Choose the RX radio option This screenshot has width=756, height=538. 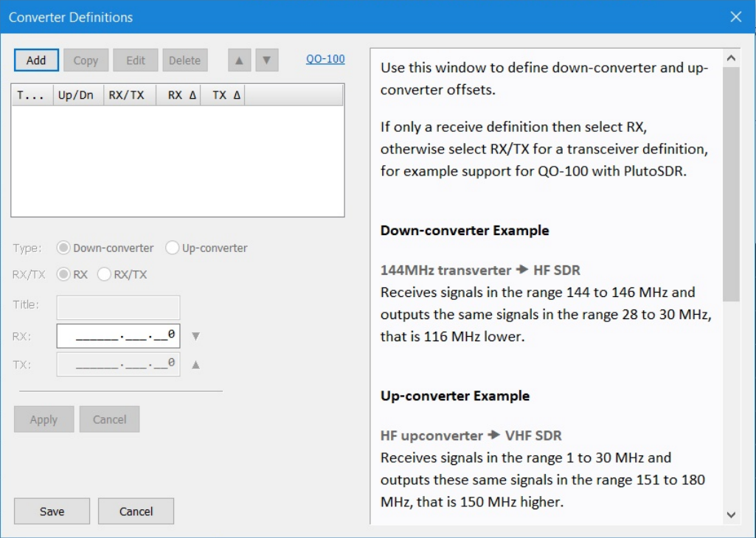coord(63,275)
